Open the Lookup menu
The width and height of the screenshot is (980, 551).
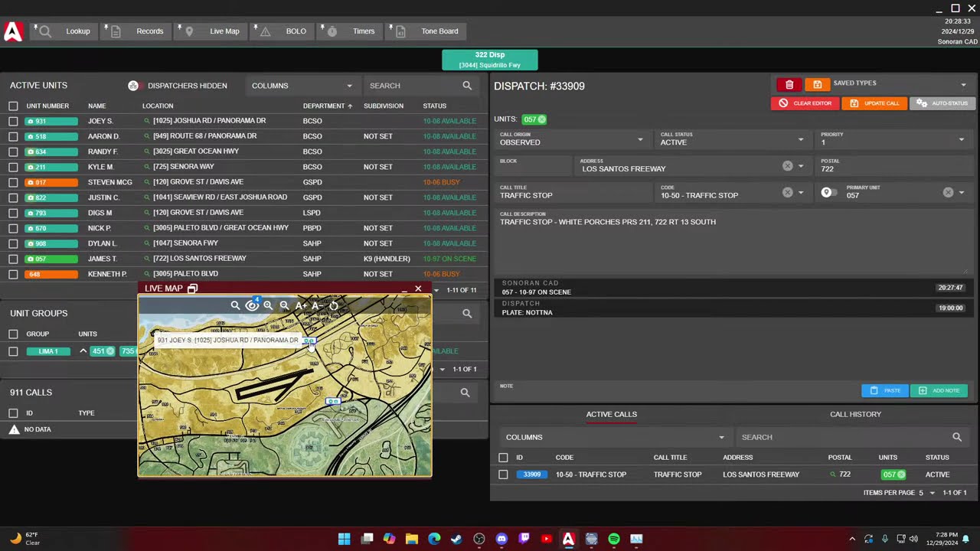65,31
